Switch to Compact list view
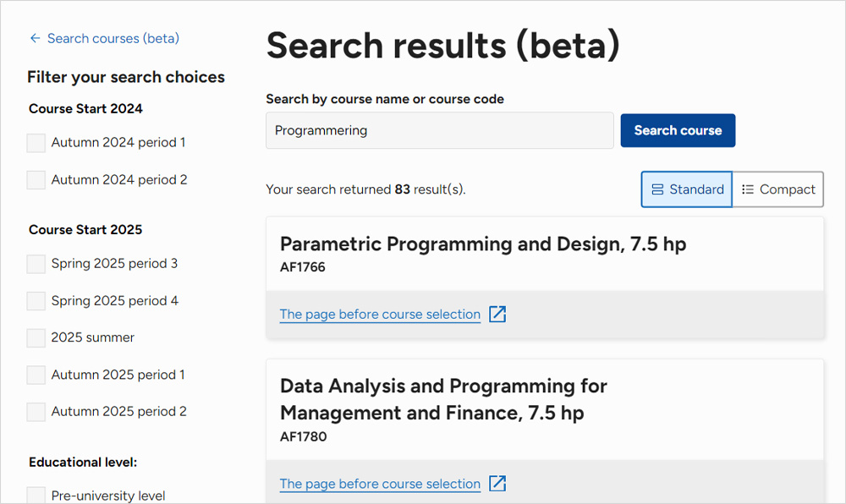This screenshot has width=846, height=504. click(778, 189)
